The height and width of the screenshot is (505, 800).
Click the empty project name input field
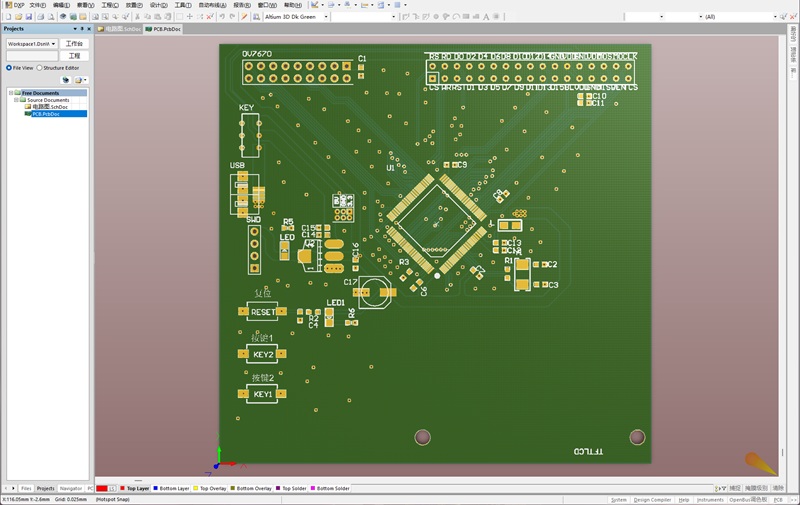point(32,56)
